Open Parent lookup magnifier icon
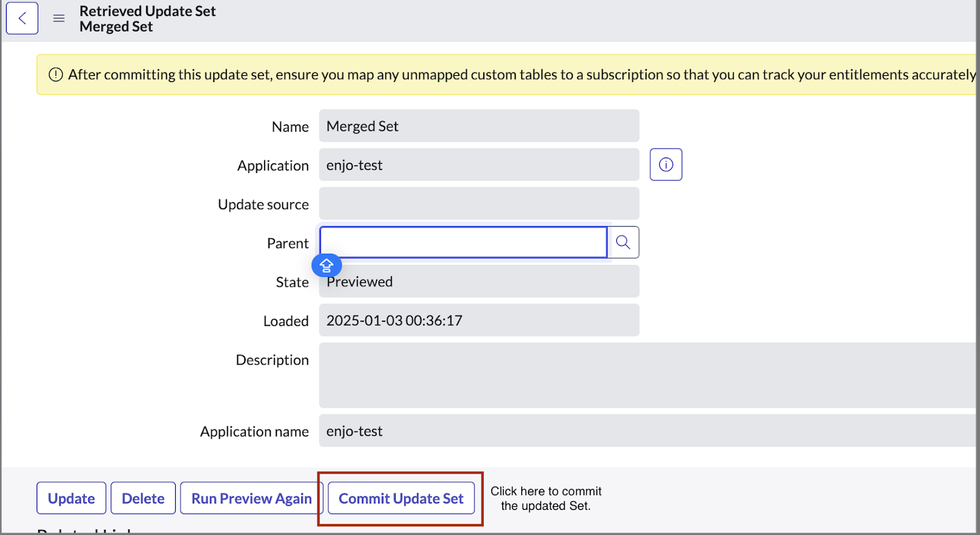This screenshot has width=980, height=535. tap(624, 242)
